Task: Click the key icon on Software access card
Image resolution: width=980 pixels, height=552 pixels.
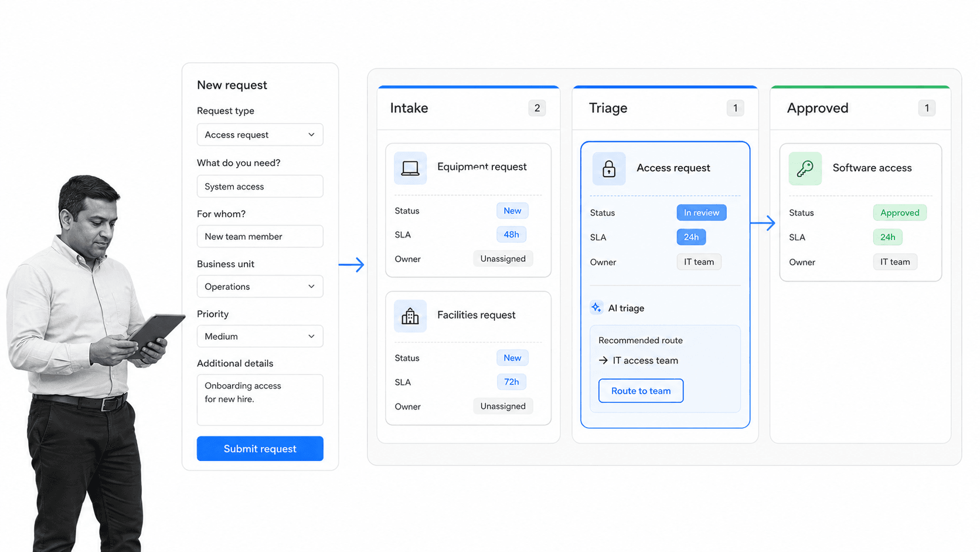Action: 805,169
